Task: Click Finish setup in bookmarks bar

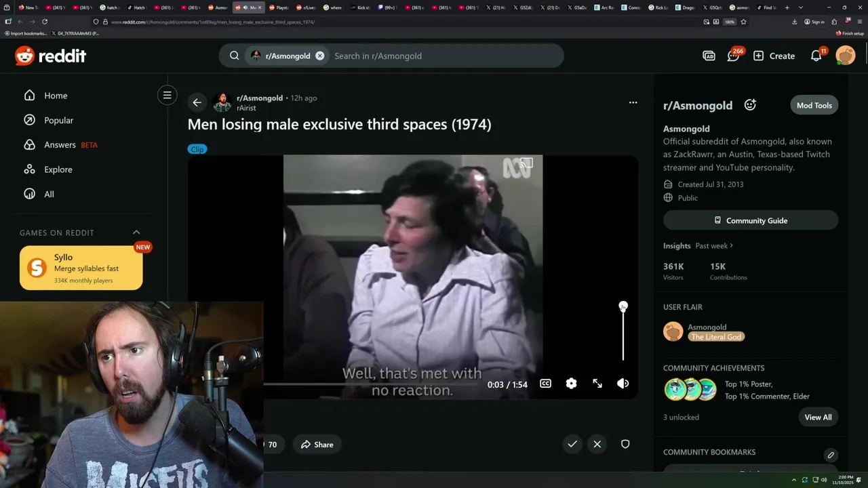Action: 850,33
